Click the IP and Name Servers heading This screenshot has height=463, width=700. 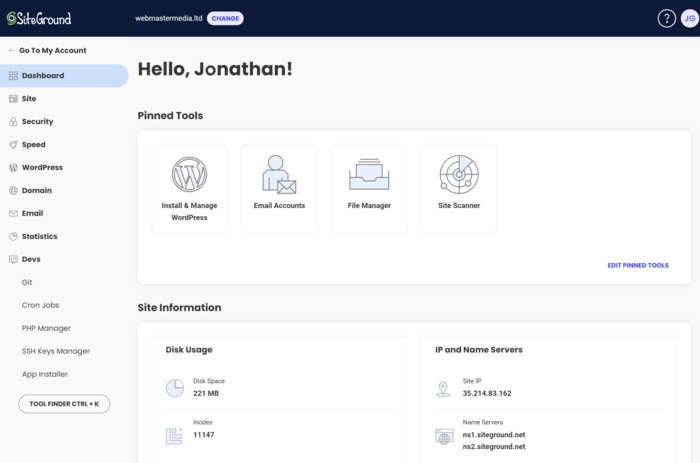[x=479, y=350]
